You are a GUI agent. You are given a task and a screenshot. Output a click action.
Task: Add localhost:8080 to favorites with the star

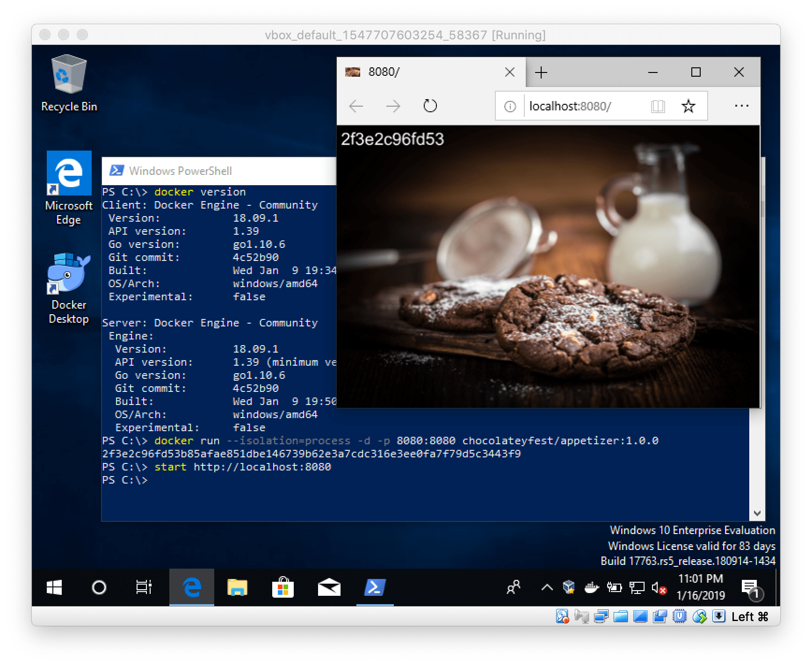point(688,106)
